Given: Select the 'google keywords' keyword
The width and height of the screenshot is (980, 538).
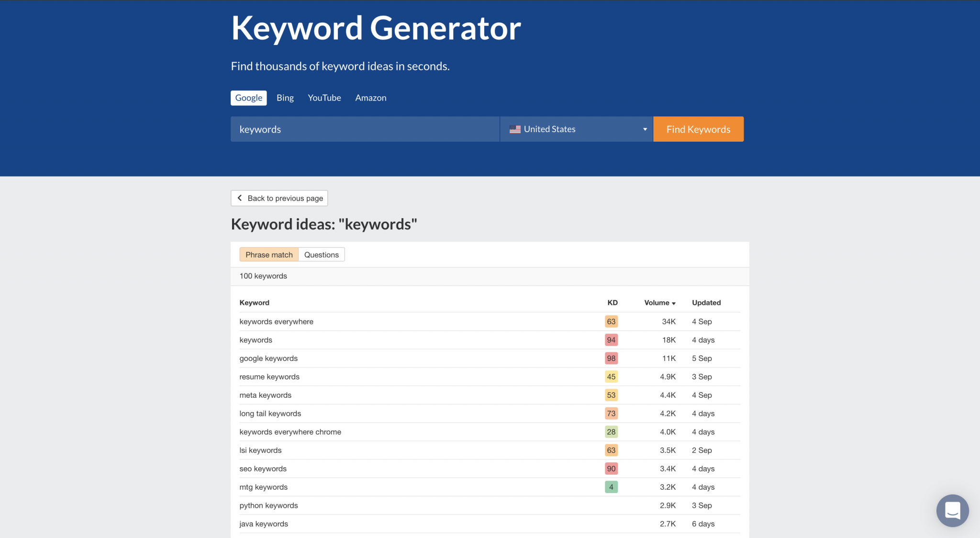Looking at the screenshot, I should tap(268, 359).
